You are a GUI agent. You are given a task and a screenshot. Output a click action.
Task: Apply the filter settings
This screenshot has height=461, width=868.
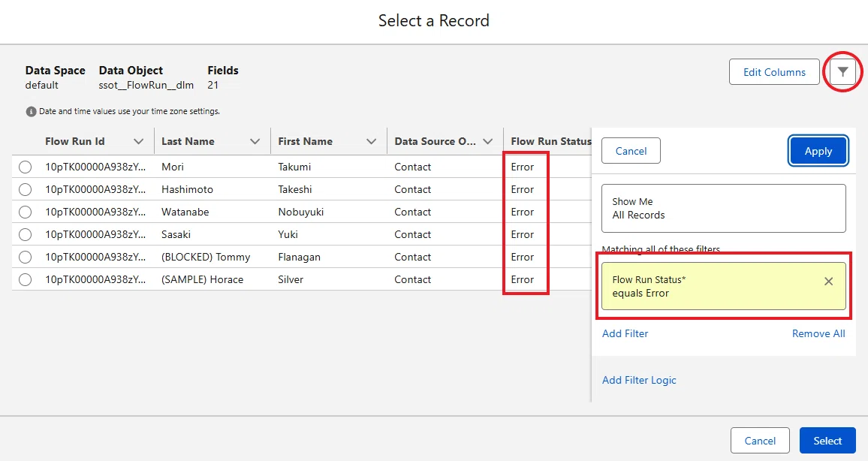[818, 151]
